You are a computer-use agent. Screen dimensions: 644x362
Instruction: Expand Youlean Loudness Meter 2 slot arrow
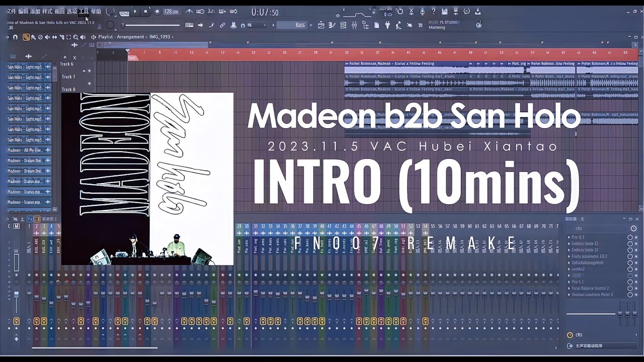(569, 295)
